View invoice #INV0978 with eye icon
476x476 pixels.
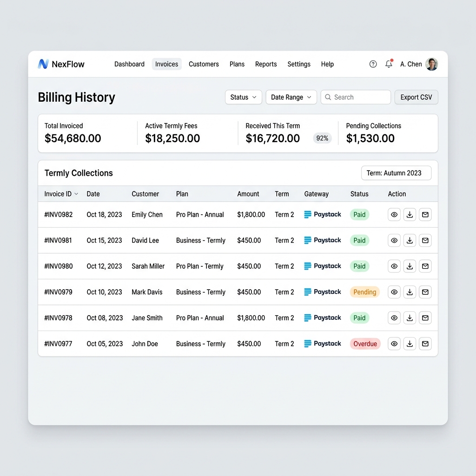394,318
